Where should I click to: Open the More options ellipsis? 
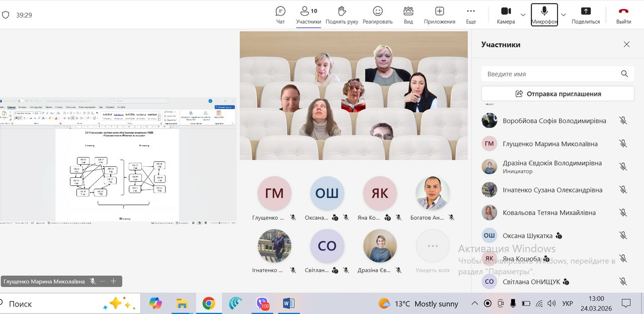(x=470, y=11)
